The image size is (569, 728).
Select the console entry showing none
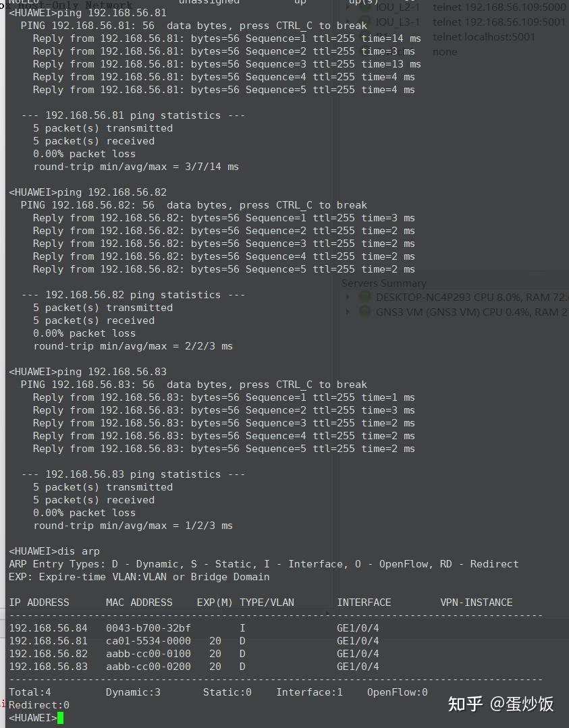click(445, 51)
